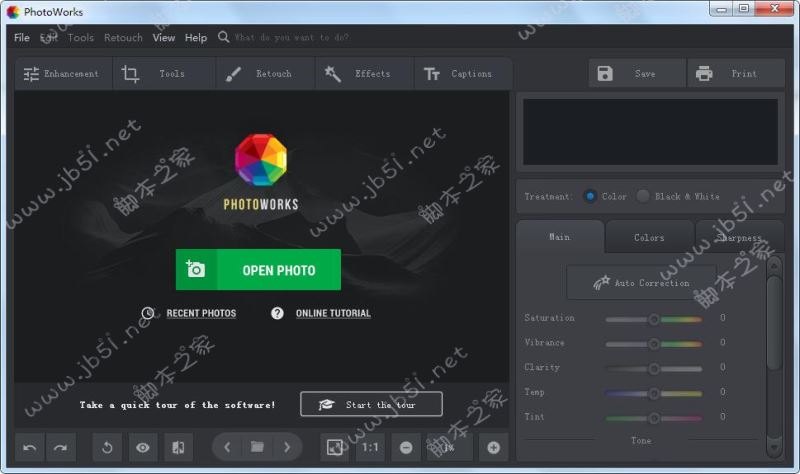Image resolution: width=800 pixels, height=474 pixels.
Task: Click the right panel scrollbar up arrow
Action: coord(774,266)
